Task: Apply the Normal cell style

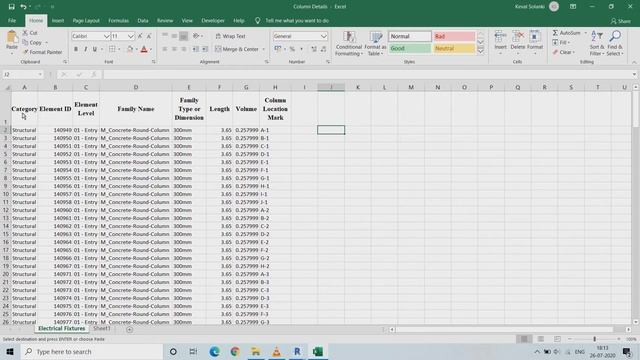Action: pos(409,36)
